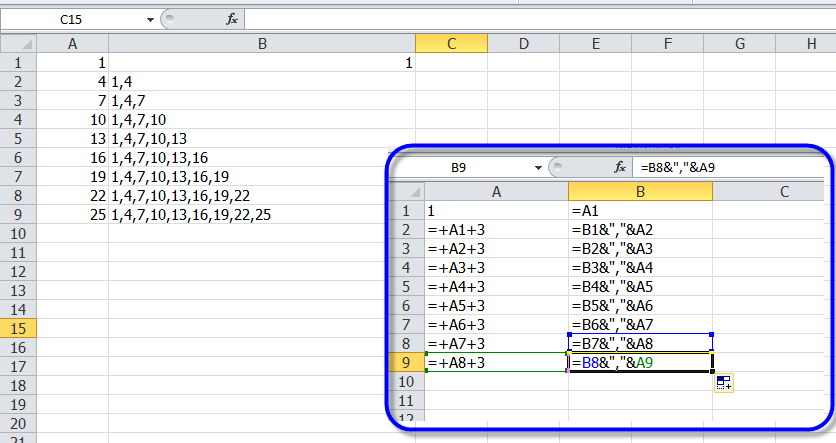Image resolution: width=836 pixels, height=443 pixels.
Task: Click inset cell with formula =B5&","&A6
Action: pos(640,305)
